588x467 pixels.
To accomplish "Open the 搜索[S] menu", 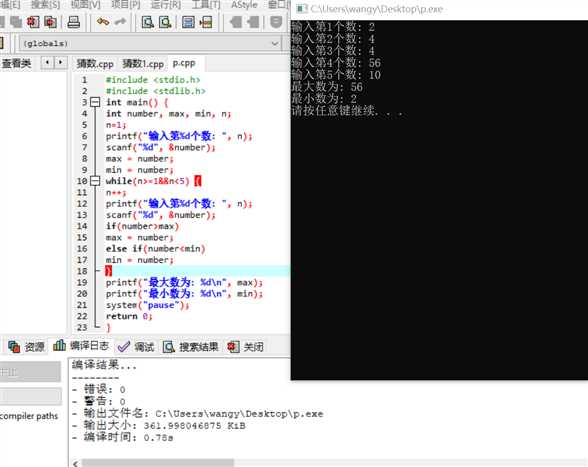I will (45, 5).
